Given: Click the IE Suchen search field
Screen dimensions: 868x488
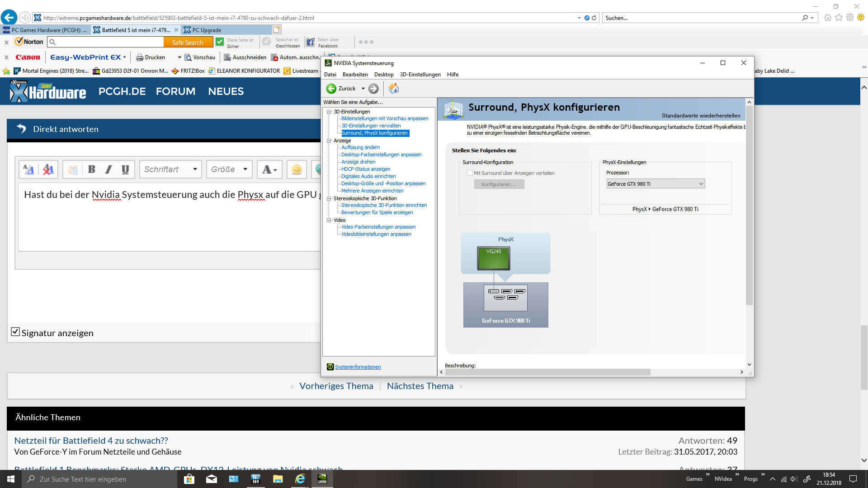Looking at the screenshot, I should tap(702, 18).
